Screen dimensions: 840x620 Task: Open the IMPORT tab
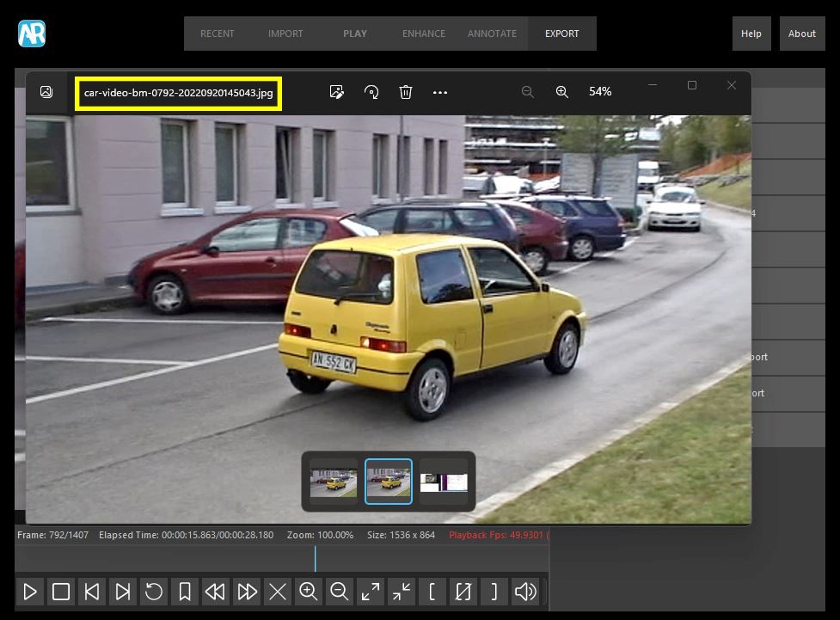coord(285,34)
